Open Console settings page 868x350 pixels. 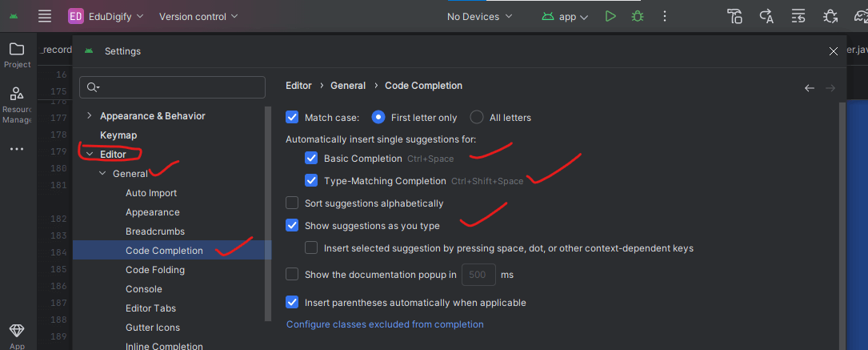click(144, 289)
